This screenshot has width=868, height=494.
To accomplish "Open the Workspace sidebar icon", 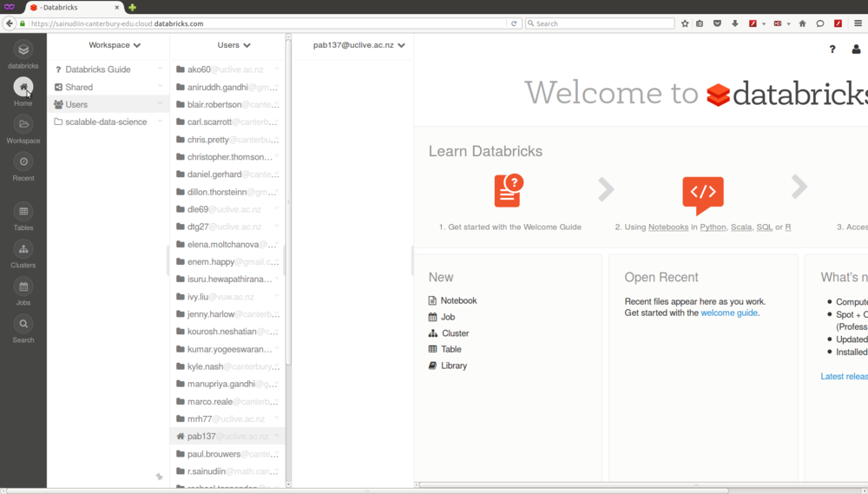I will (x=23, y=124).
